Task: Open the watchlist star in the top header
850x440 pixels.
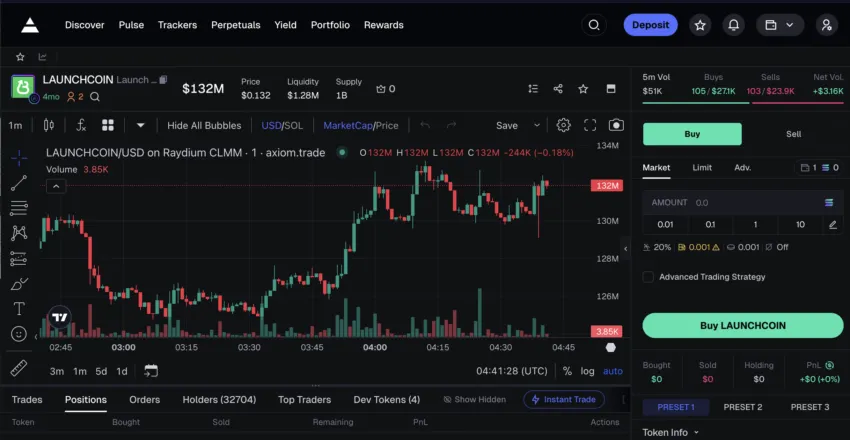Action: (x=700, y=25)
